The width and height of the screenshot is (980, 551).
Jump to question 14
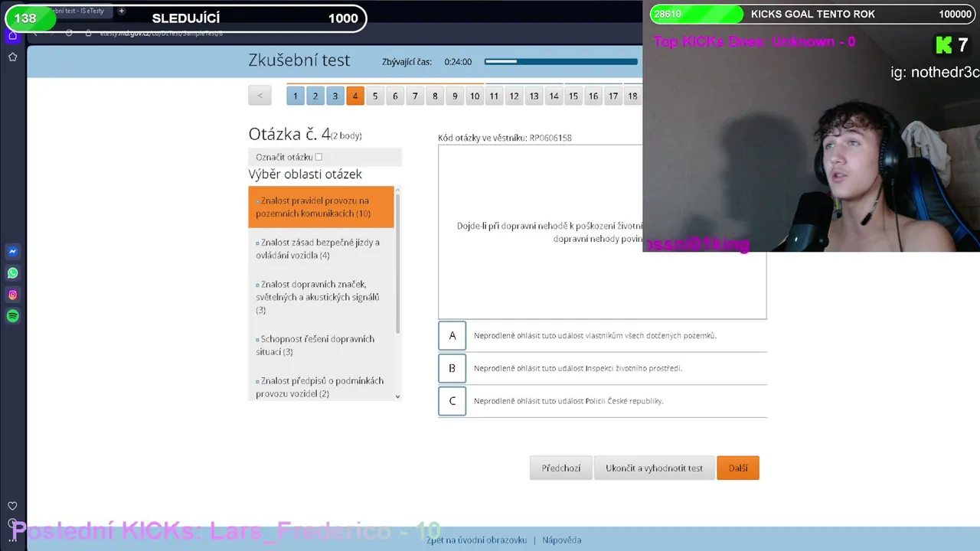[554, 96]
